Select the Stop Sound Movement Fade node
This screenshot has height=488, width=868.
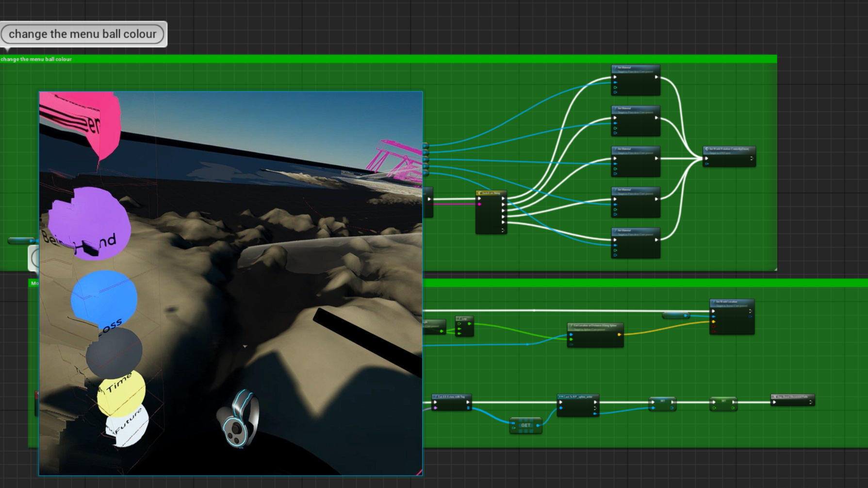click(792, 400)
